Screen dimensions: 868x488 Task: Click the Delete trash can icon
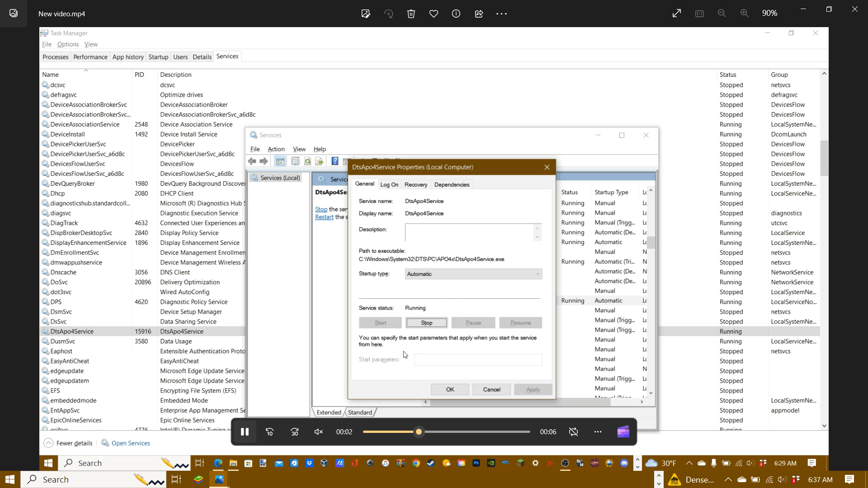coord(411,14)
